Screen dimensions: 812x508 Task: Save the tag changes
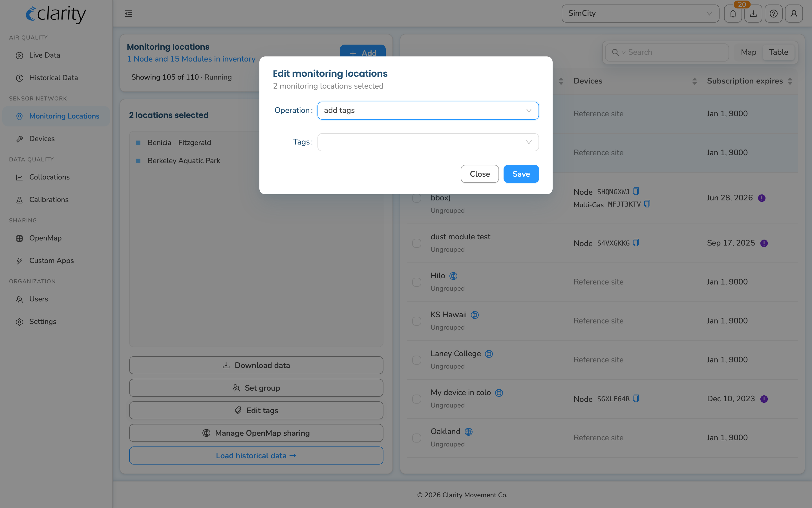pyautogui.click(x=521, y=174)
